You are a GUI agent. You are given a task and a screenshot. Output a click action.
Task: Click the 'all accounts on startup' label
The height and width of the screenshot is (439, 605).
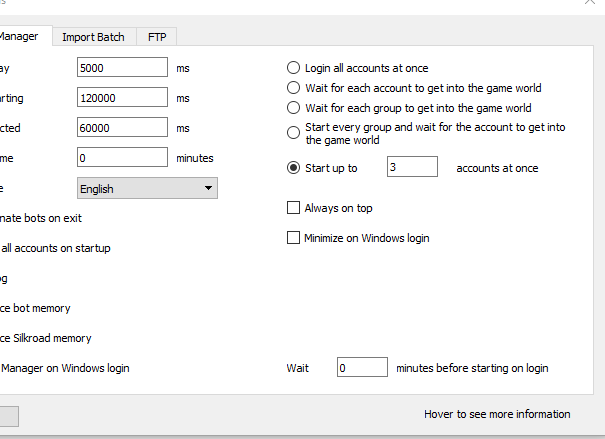click(x=55, y=248)
